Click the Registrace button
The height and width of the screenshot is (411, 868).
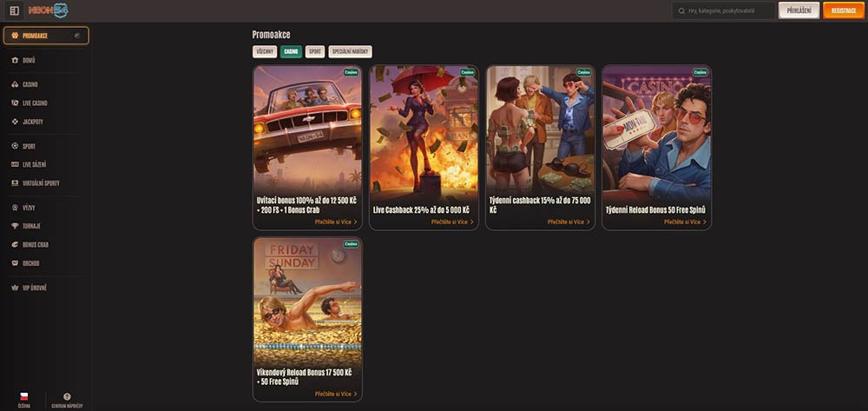[844, 10]
